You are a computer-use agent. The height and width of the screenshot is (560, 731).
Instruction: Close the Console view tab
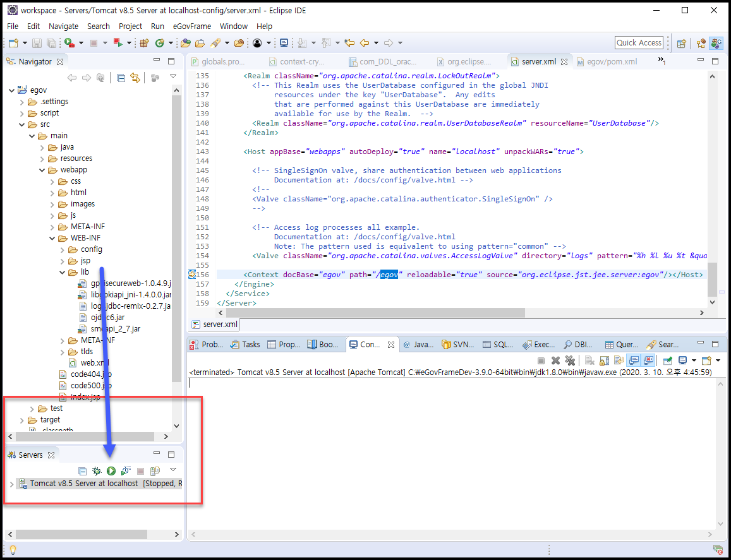(391, 345)
